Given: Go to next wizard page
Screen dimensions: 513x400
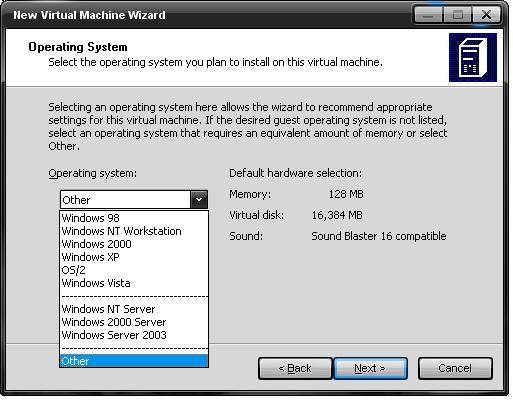Looking at the screenshot, I should pos(370,368).
